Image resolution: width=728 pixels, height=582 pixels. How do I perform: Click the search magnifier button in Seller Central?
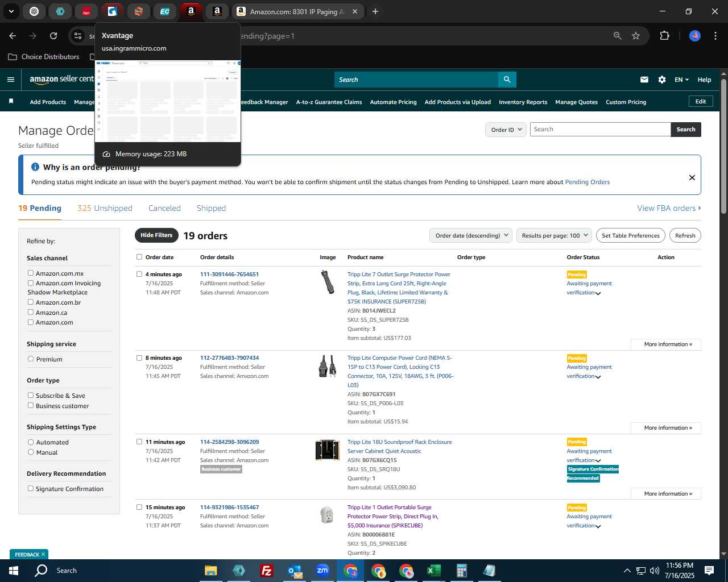tap(507, 80)
